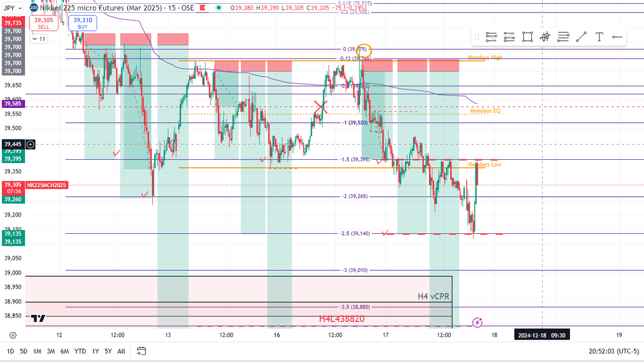Click date 13 on time axis
Image resolution: width=644 pixels, height=362 pixels.
point(168,335)
